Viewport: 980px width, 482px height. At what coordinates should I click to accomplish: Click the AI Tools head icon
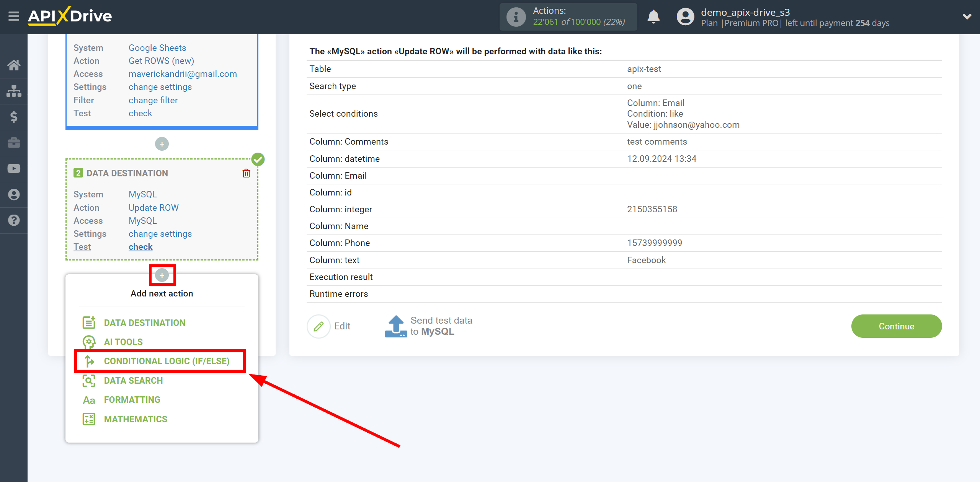tap(89, 342)
